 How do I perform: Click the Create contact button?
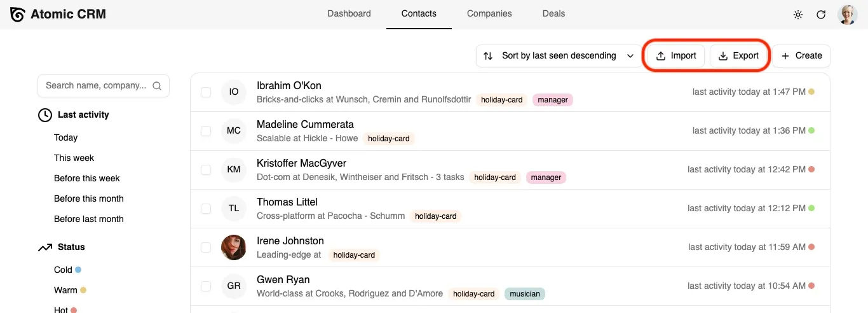point(801,56)
